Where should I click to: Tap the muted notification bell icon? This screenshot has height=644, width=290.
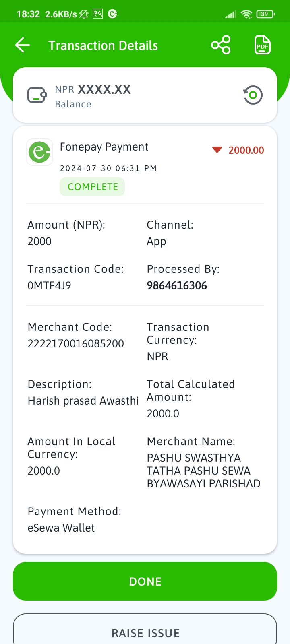pos(84,14)
